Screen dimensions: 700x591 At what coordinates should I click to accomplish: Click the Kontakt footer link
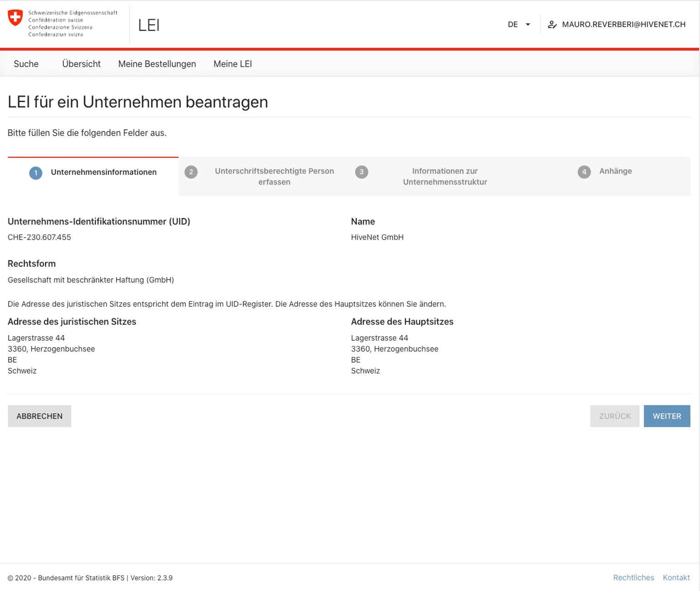coord(676,578)
